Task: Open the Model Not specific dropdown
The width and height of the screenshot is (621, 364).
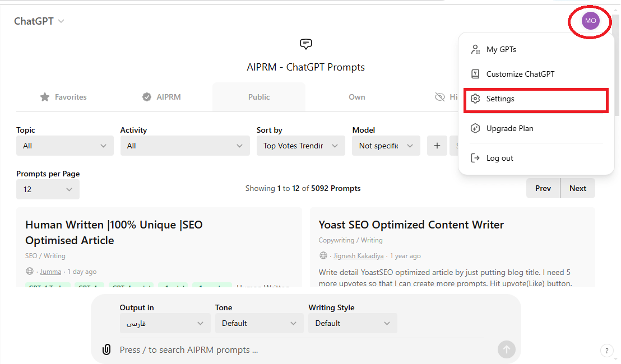Action: (x=386, y=146)
